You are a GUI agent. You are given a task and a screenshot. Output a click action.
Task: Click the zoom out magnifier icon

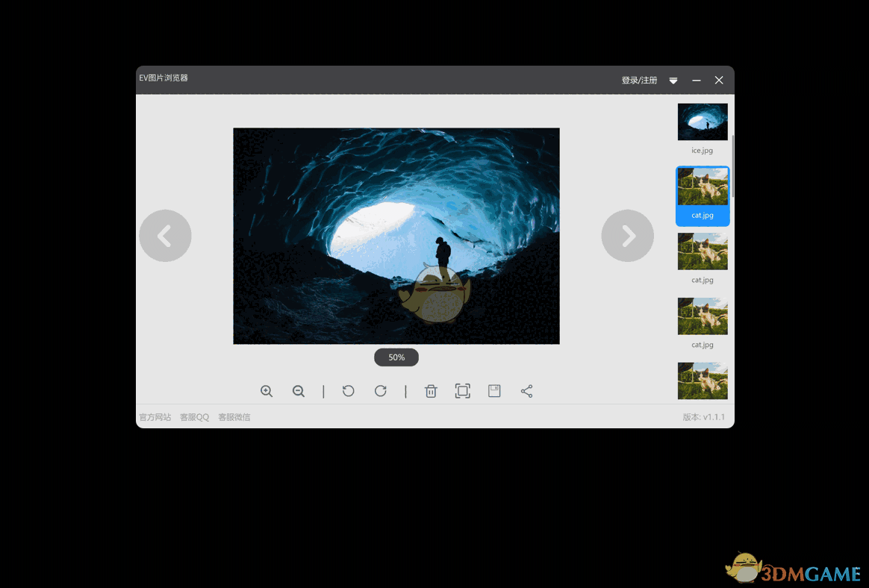pos(298,391)
